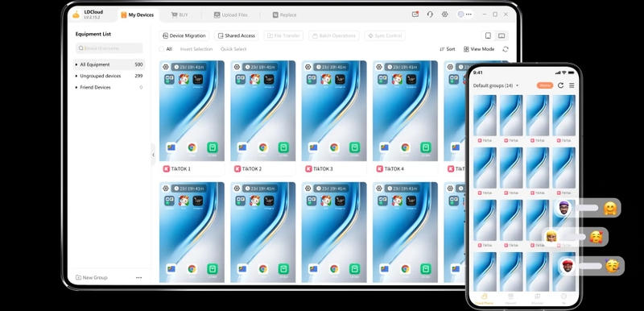Tap the Discover tab on the phone
This screenshot has height=311, width=644.
[x=537, y=298]
